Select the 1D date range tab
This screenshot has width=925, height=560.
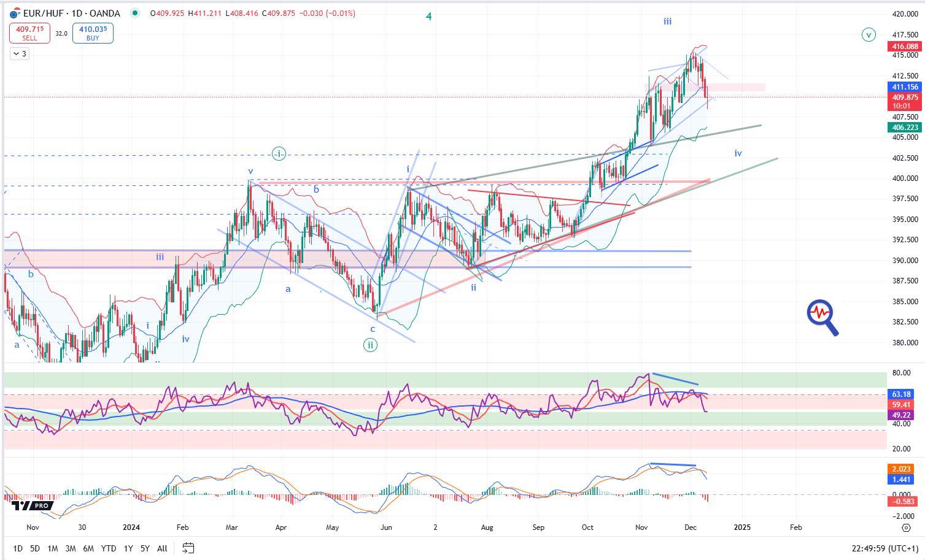[18, 548]
